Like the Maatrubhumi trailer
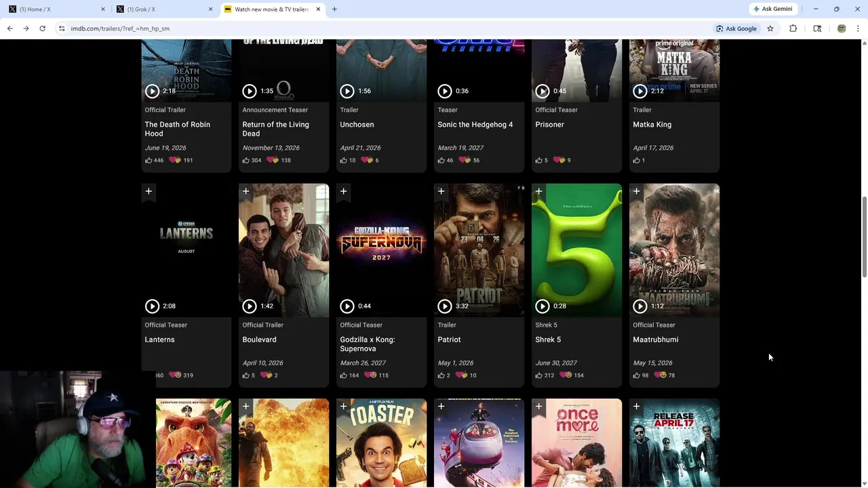 coord(637,375)
